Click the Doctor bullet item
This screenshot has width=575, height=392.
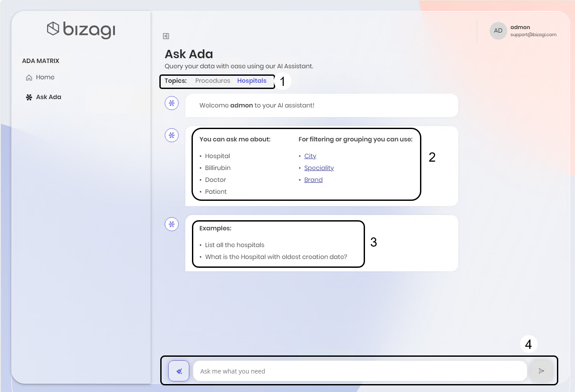pos(215,180)
